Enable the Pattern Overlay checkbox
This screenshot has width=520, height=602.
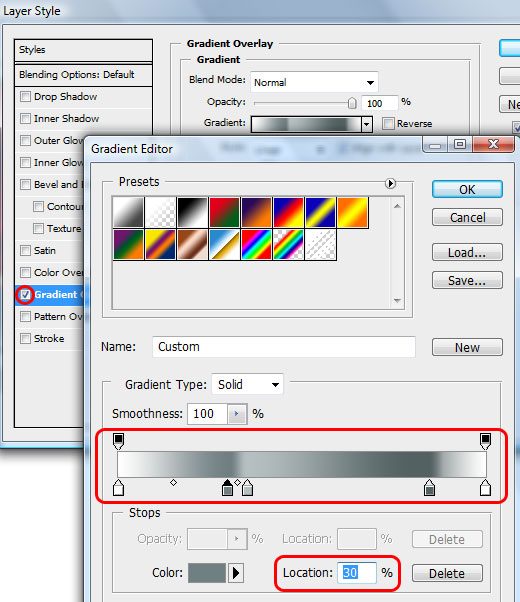pyautogui.click(x=25, y=317)
